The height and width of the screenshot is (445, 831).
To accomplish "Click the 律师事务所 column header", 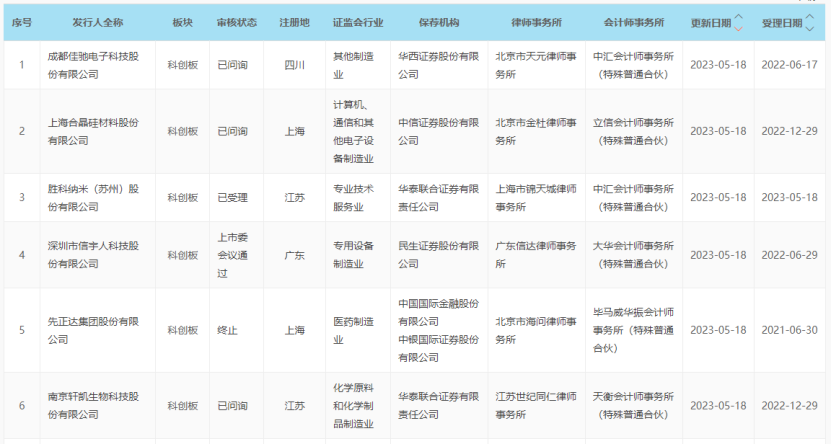I will [x=536, y=23].
